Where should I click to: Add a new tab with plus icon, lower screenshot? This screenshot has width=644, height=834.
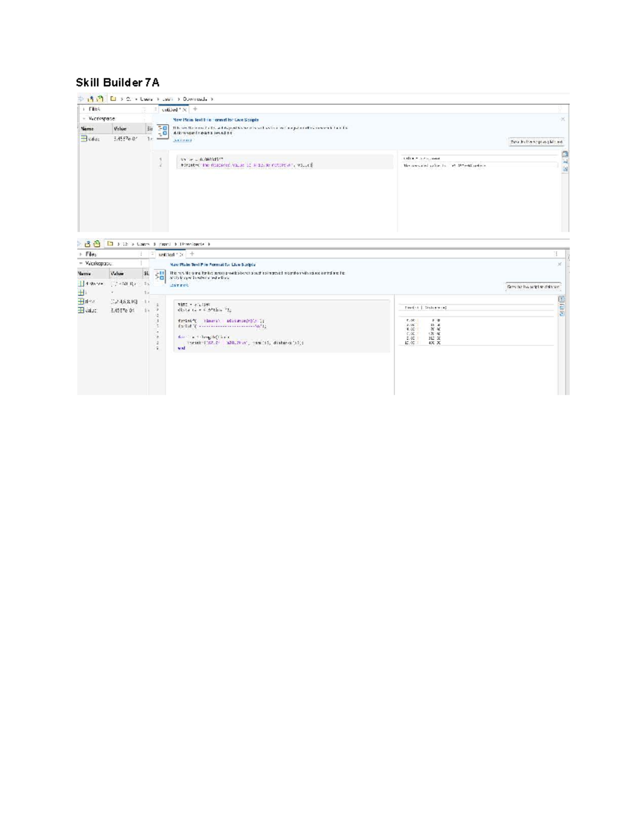[192, 254]
